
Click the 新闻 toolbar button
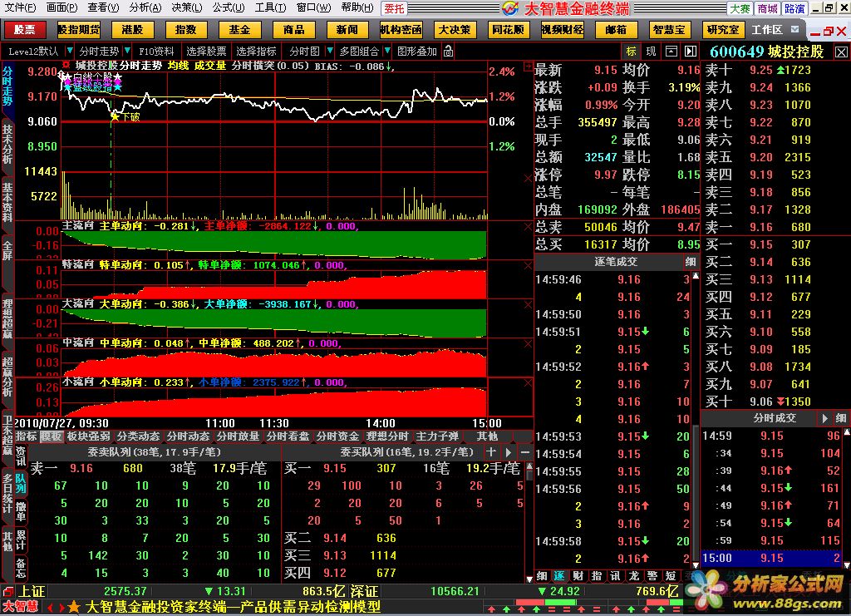pyautogui.click(x=347, y=30)
